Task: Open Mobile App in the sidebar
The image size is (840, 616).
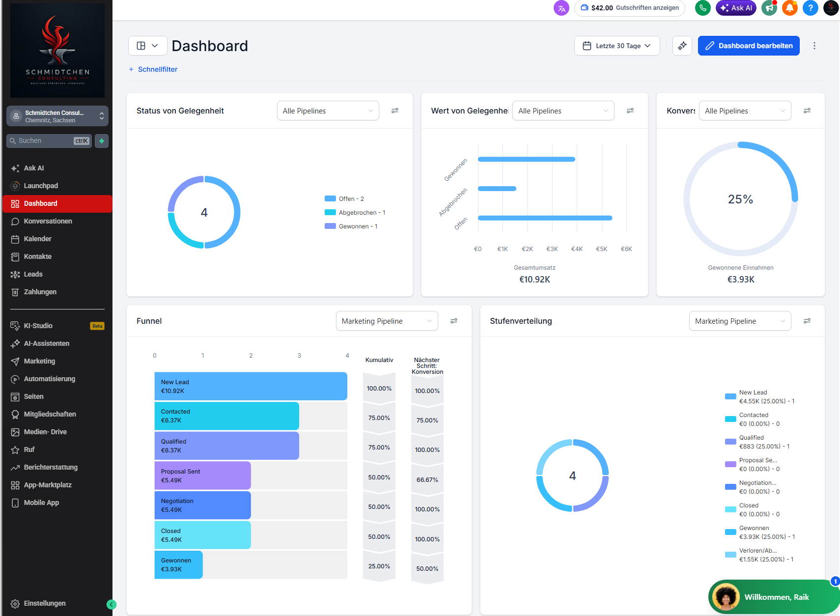Action: pyautogui.click(x=57, y=503)
